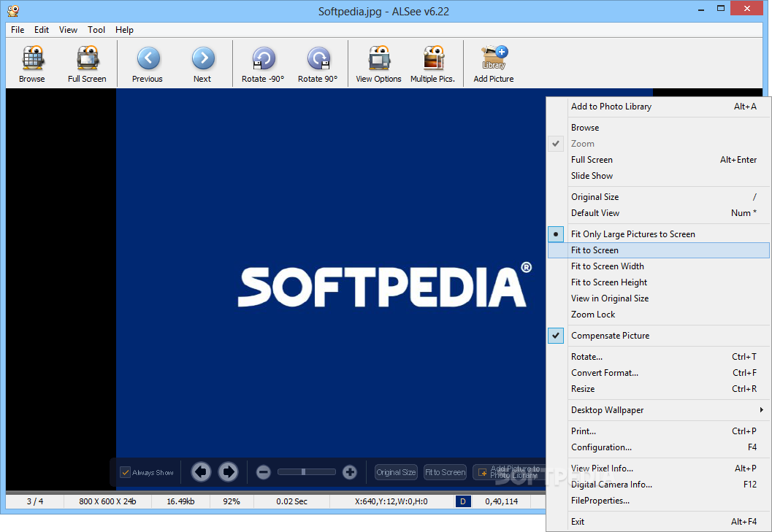Open the View menu
772x532 pixels.
pos(68,30)
